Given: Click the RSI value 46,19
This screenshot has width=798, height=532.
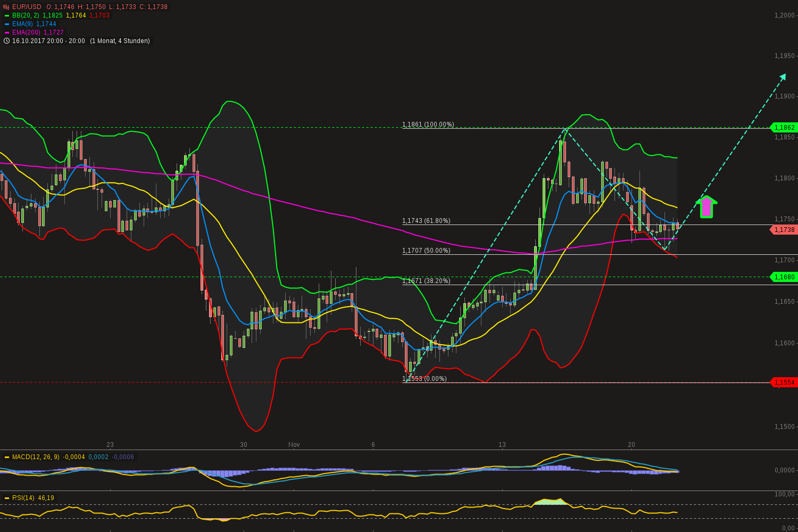Looking at the screenshot, I should click(x=46, y=498).
